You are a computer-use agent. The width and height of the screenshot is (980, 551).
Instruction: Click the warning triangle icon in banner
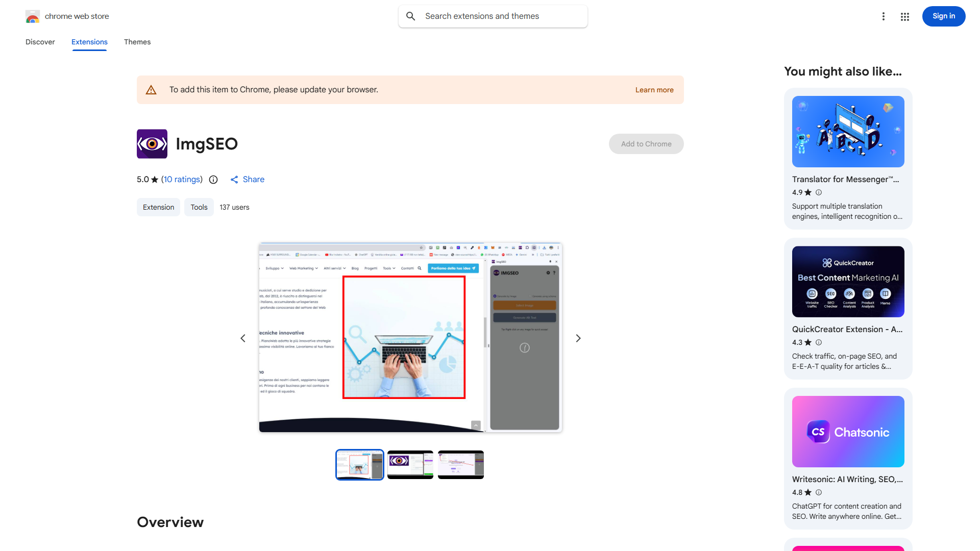151,90
